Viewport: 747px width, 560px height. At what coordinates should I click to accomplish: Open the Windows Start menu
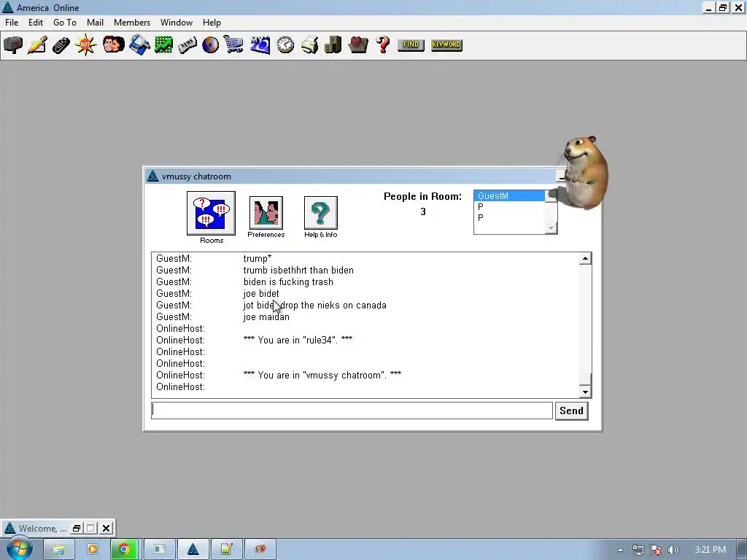coord(18,548)
